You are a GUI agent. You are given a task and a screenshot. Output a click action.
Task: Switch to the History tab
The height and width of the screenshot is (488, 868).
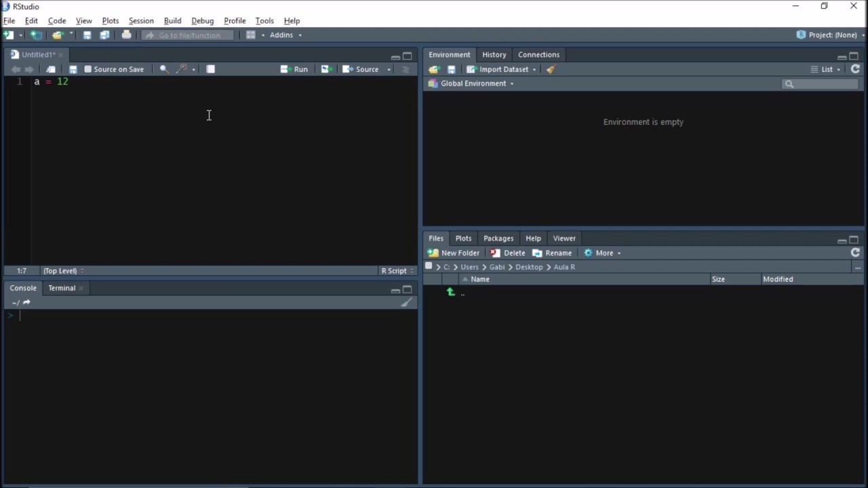494,55
